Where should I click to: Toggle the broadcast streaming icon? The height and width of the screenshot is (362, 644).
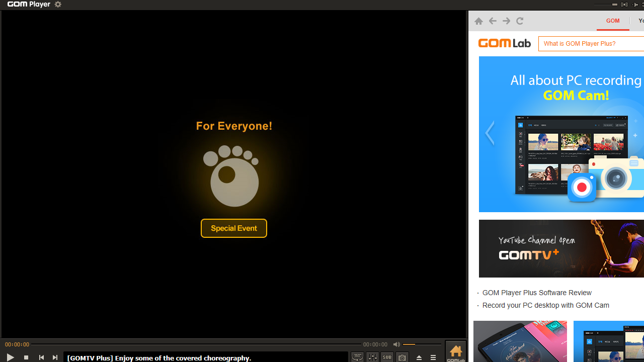click(624, 5)
